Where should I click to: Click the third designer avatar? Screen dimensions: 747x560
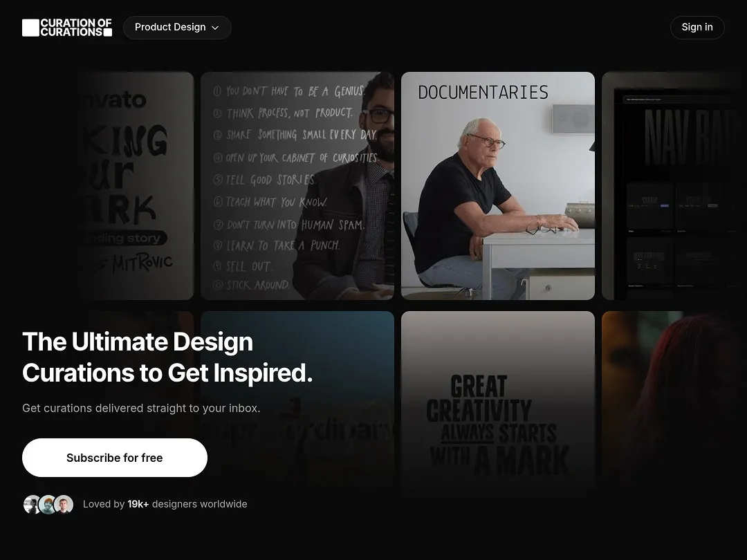pos(64,504)
